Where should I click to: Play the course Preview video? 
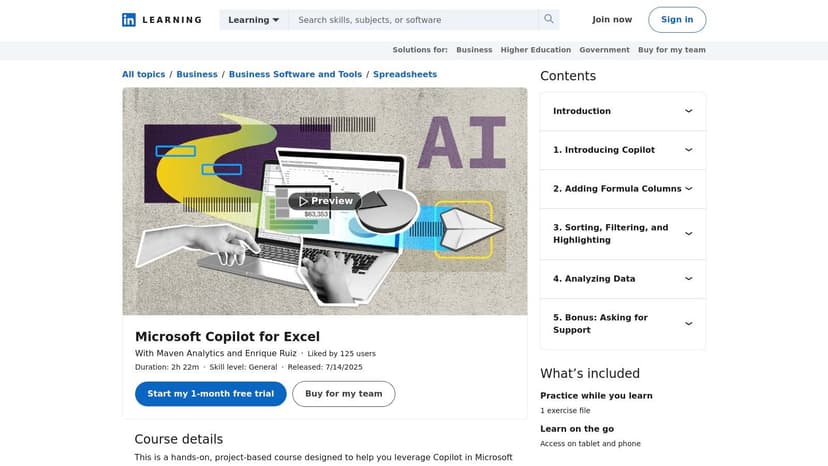coord(325,201)
